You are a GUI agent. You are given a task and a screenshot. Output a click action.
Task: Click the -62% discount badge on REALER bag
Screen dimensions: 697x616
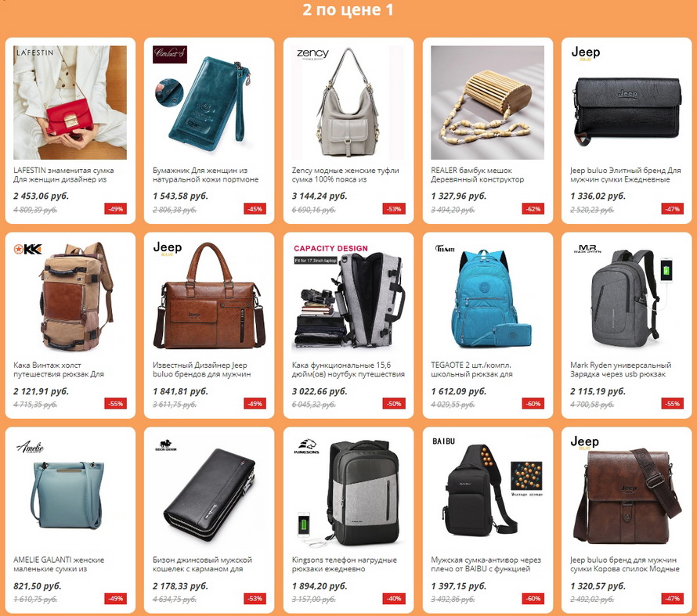pyautogui.click(x=533, y=209)
